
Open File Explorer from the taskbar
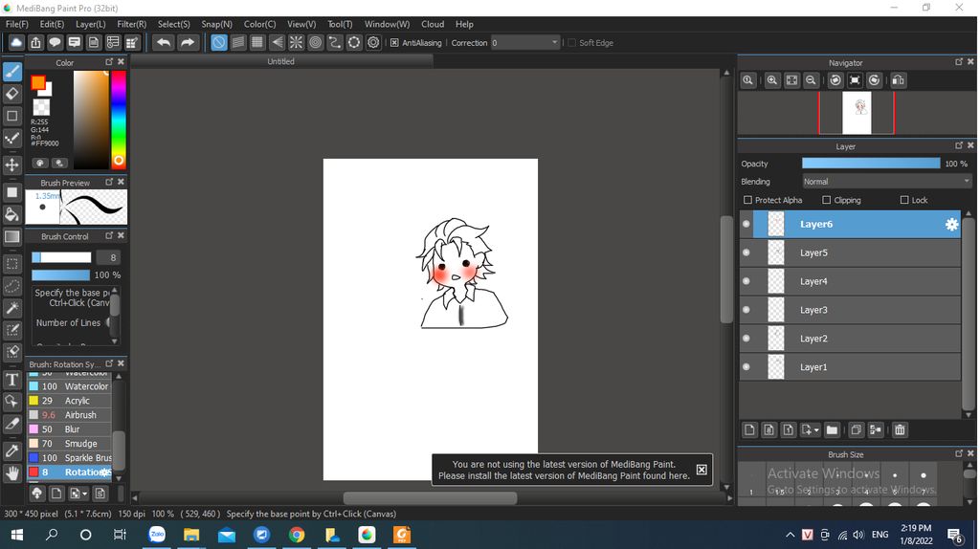(x=191, y=535)
